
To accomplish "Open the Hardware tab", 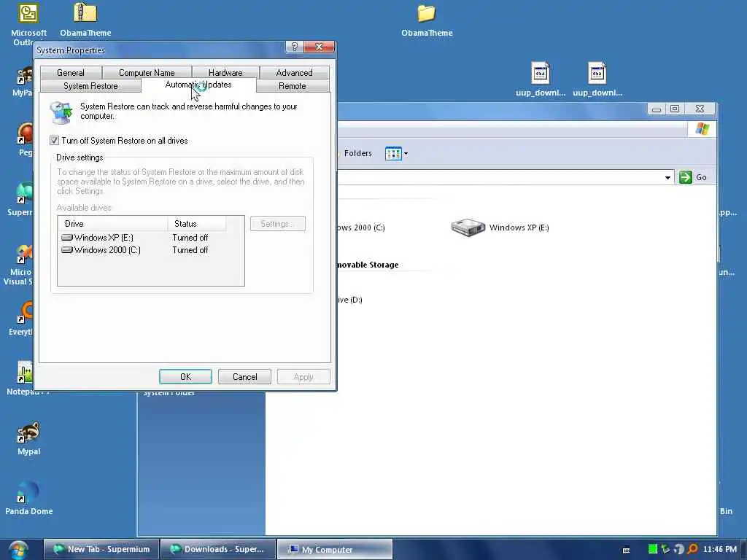I will coord(225,72).
